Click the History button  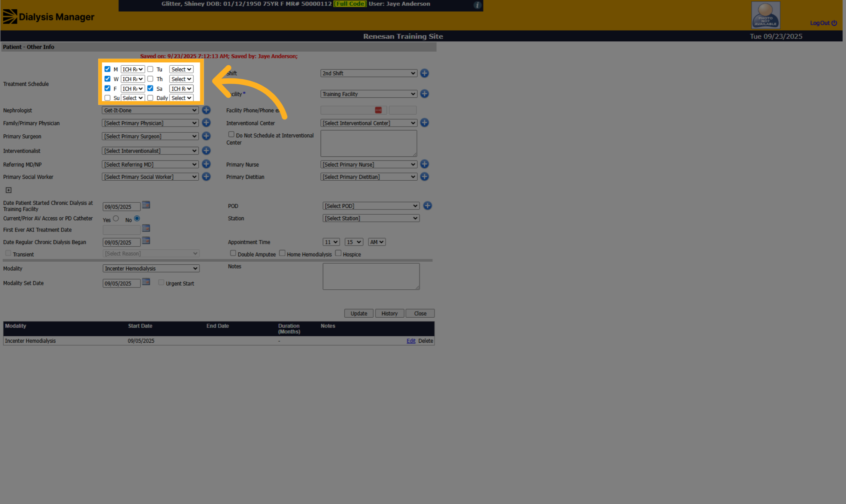click(390, 313)
